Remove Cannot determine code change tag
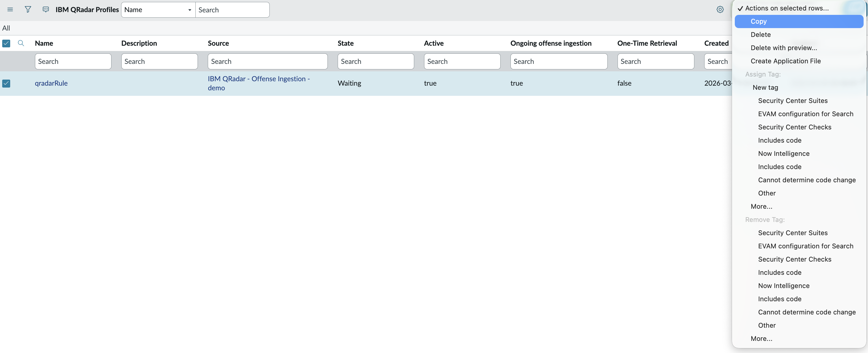Viewport: 868px width, 353px height. coord(799,312)
